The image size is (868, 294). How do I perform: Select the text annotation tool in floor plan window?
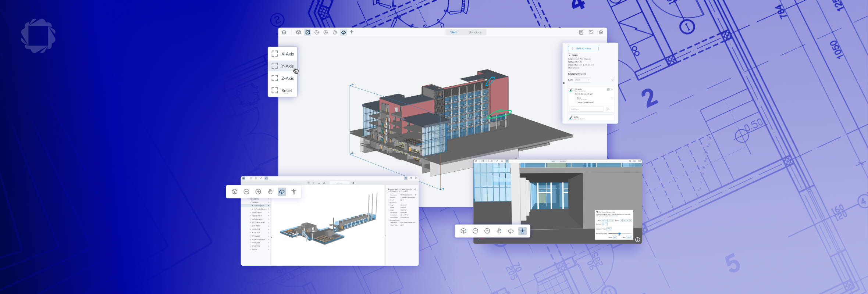pyautogui.click(x=314, y=183)
